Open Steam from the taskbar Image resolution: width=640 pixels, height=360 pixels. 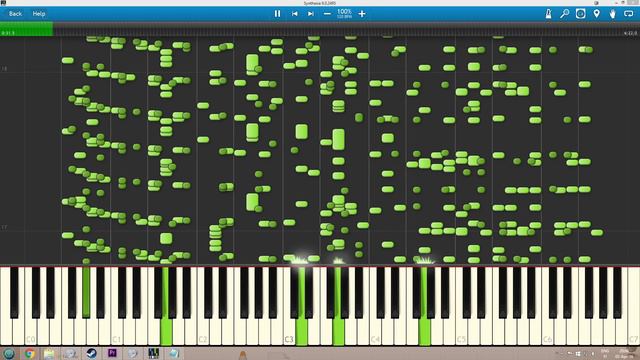(x=91, y=353)
